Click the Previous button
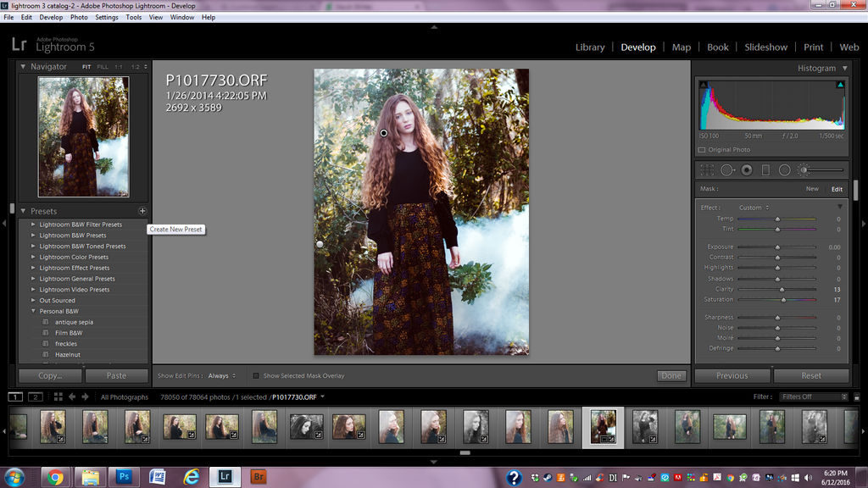Screen dimensions: 868x488 click(x=732, y=375)
